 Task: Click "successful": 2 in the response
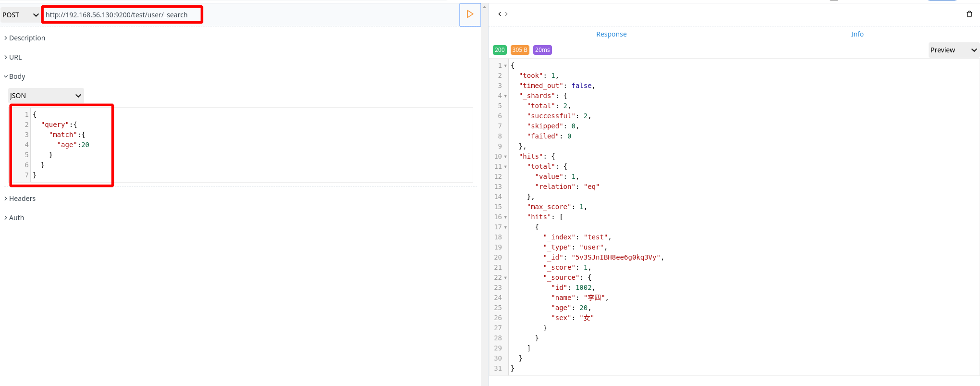[x=559, y=116]
